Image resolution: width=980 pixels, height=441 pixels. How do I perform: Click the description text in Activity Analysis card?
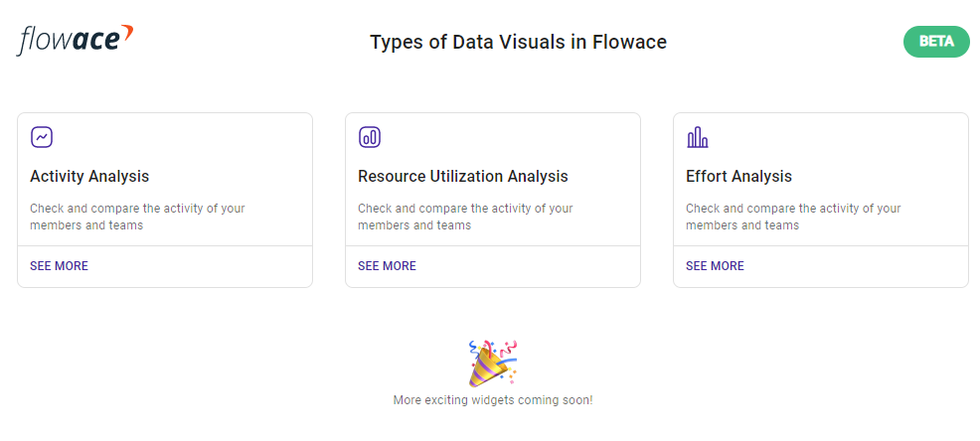point(137,217)
